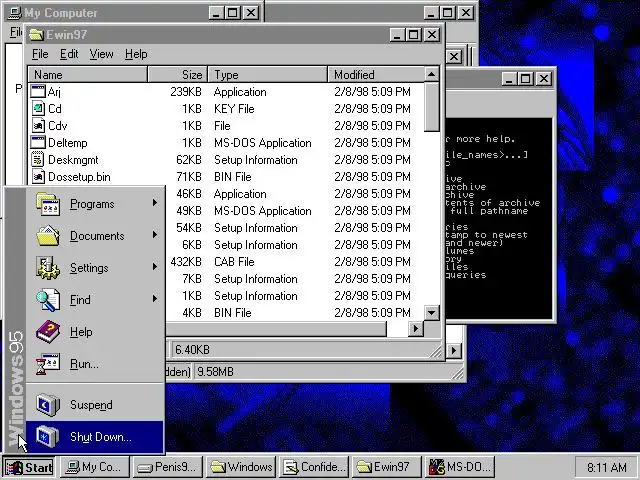Select the Deltemp MS-DOS application icon
The height and width of the screenshot is (480, 640).
tap(38, 143)
